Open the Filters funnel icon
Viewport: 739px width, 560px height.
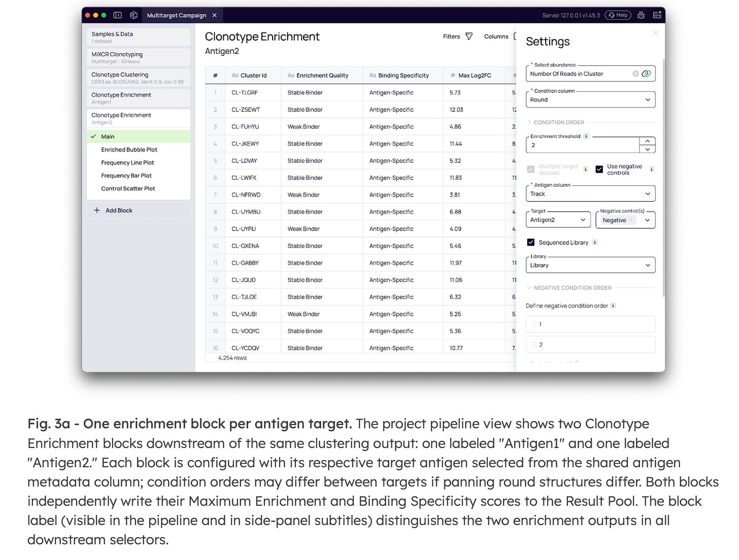tap(469, 37)
